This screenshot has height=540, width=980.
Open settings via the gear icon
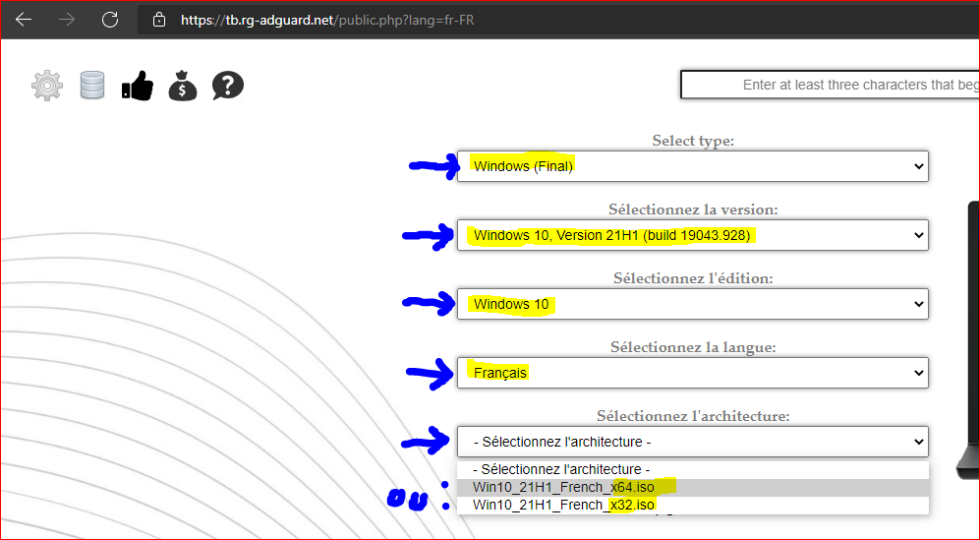pos(47,86)
